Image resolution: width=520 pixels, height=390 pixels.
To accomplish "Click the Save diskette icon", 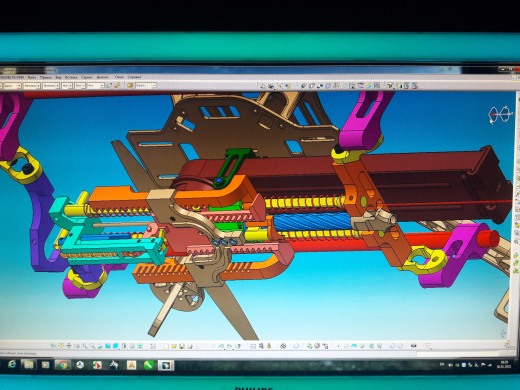I will point(181,346).
